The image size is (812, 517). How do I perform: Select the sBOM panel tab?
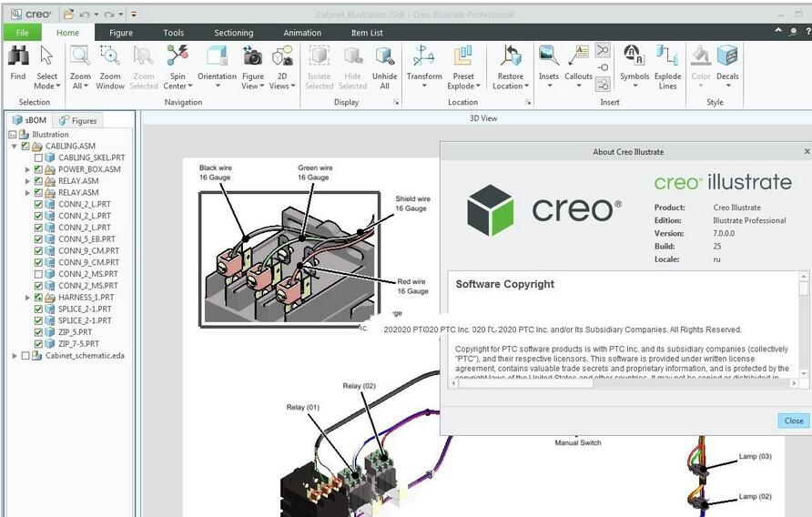[x=30, y=120]
